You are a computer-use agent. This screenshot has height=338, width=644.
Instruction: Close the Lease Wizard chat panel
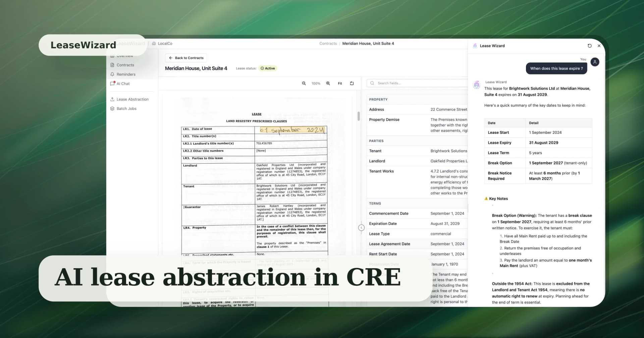click(x=599, y=46)
